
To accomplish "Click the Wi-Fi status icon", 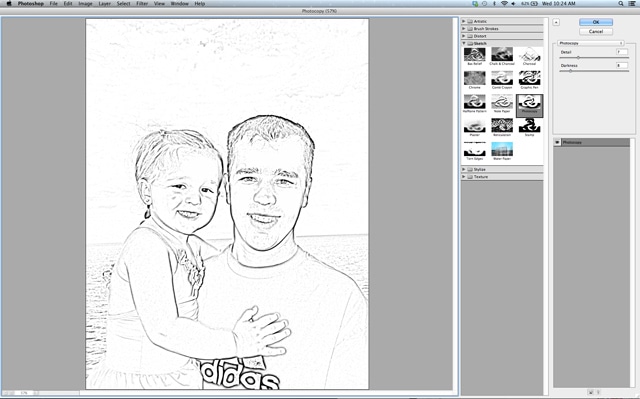I will coord(504,3).
